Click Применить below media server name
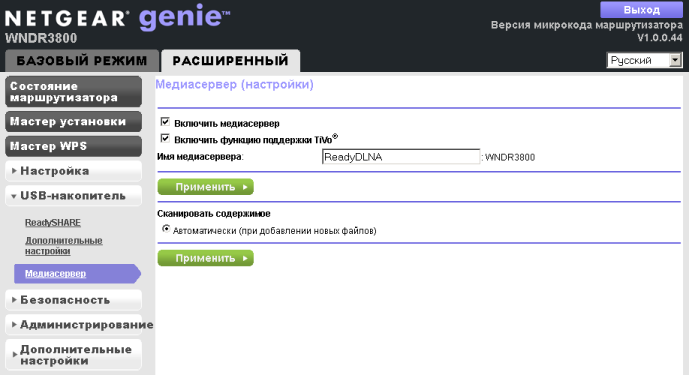Screen dimensions: 689x375 click(206, 187)
